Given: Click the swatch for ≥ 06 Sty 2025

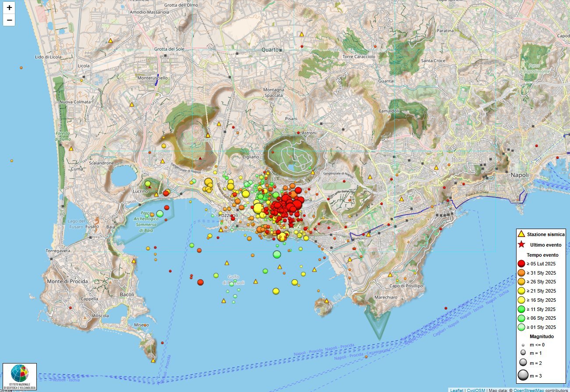Looking at the screenshot, I should 521,318.
